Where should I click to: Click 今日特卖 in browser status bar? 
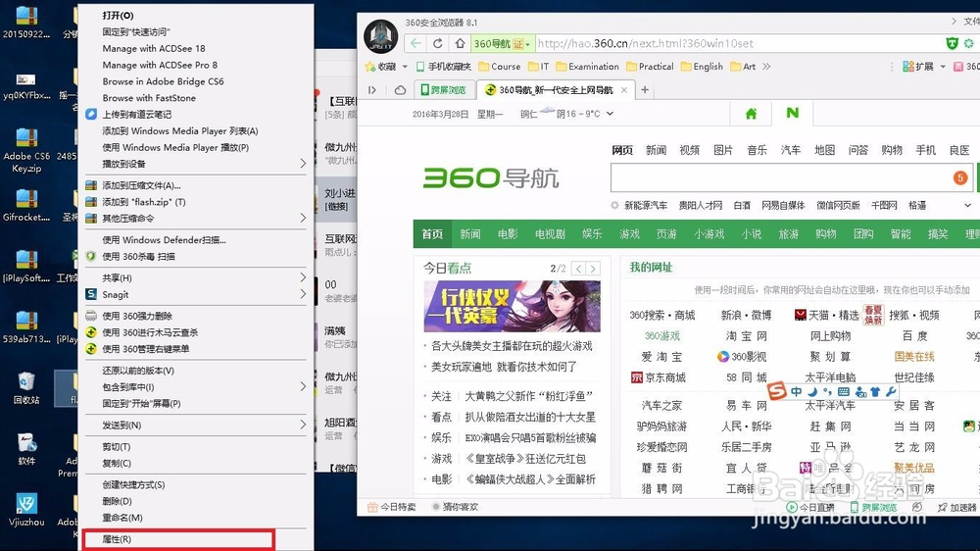pyautogui.click(x=391, y=507)
